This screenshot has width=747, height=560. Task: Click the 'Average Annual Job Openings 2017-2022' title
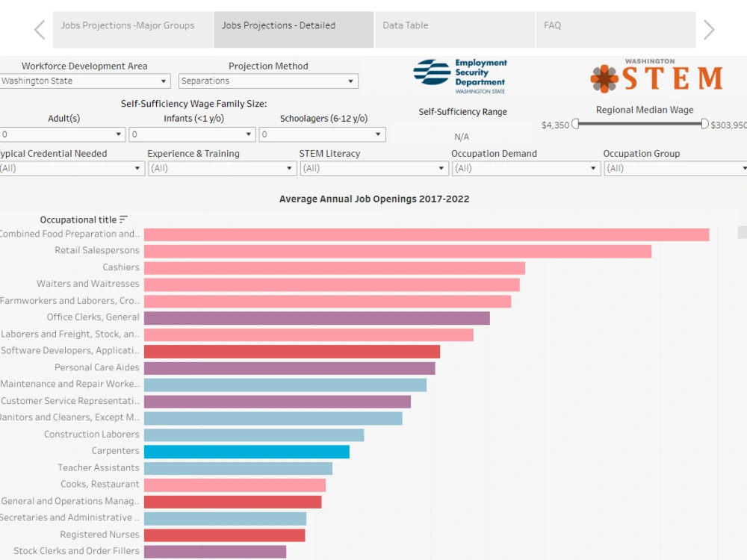tap(374, 199)
